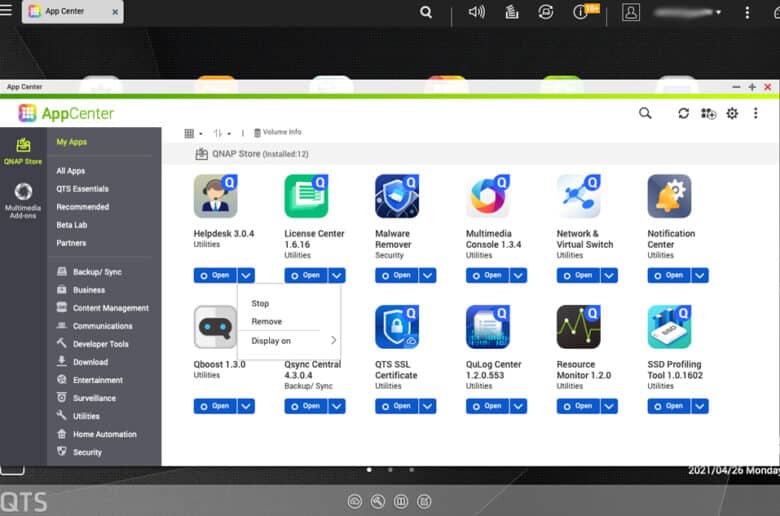Click the Network & Virtual Switch icon
780x516 pixels.
pos(579,196)
